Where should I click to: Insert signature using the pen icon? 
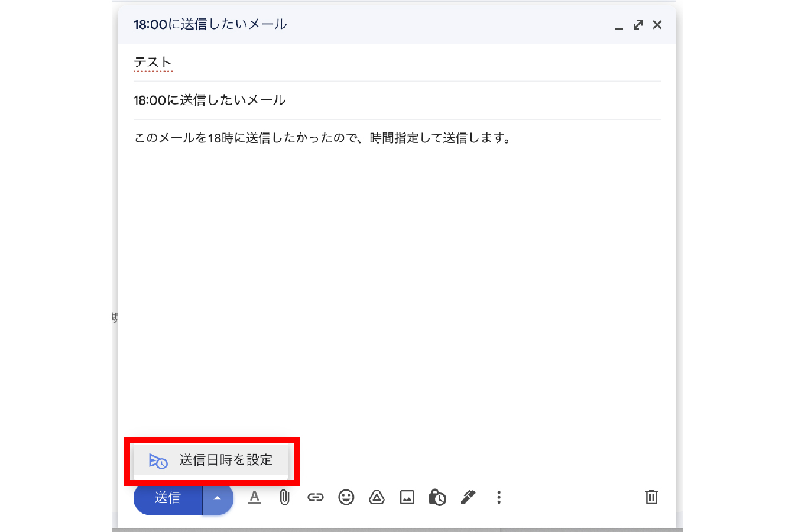click(x=468, y=497)
